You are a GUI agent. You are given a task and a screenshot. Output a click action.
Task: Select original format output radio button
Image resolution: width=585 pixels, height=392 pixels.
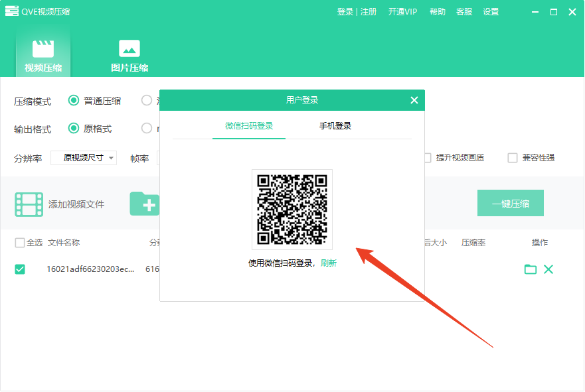click(74, 128)
